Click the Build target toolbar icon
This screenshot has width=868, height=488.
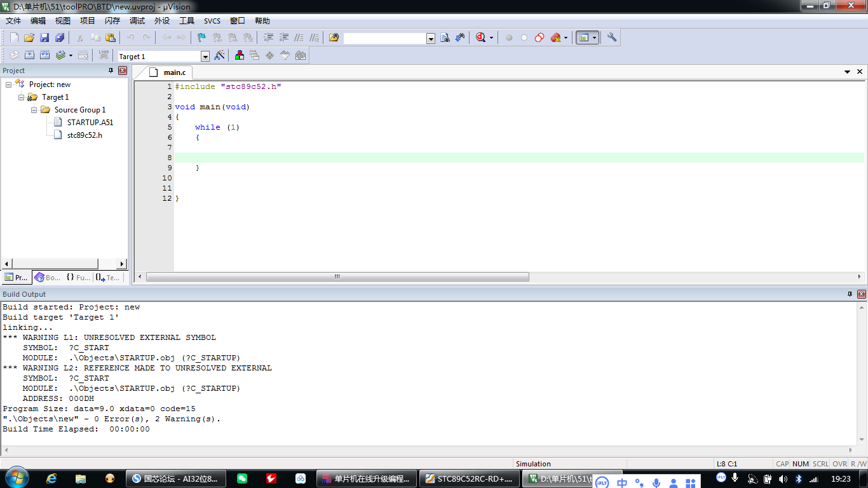click(x=29, y=56)
